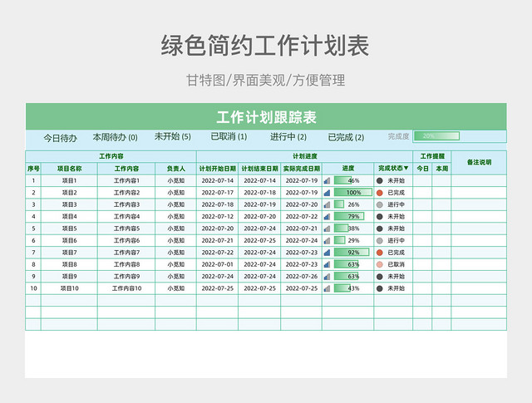Screen dimensions: 532x403
Task: Click the dark status dot for 项目1
Action: (x=380, y=181)
